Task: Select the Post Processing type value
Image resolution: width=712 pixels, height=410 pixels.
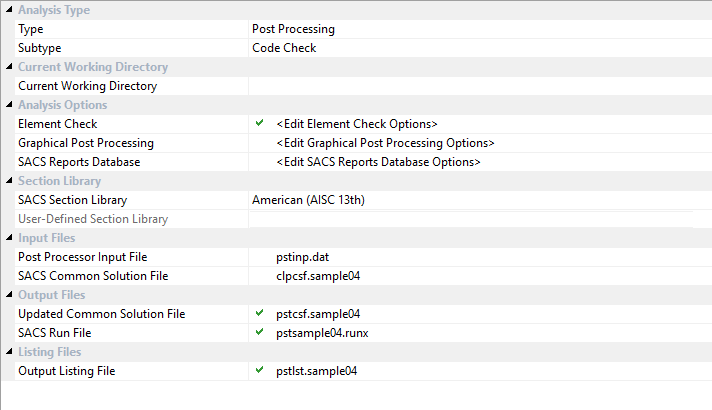Action: point(293,29)
